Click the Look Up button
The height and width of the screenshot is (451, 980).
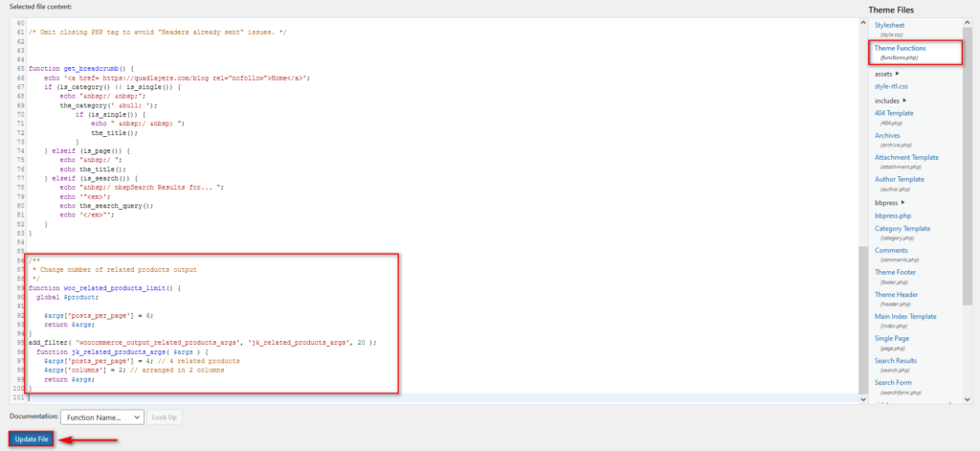tap(165, 417)
